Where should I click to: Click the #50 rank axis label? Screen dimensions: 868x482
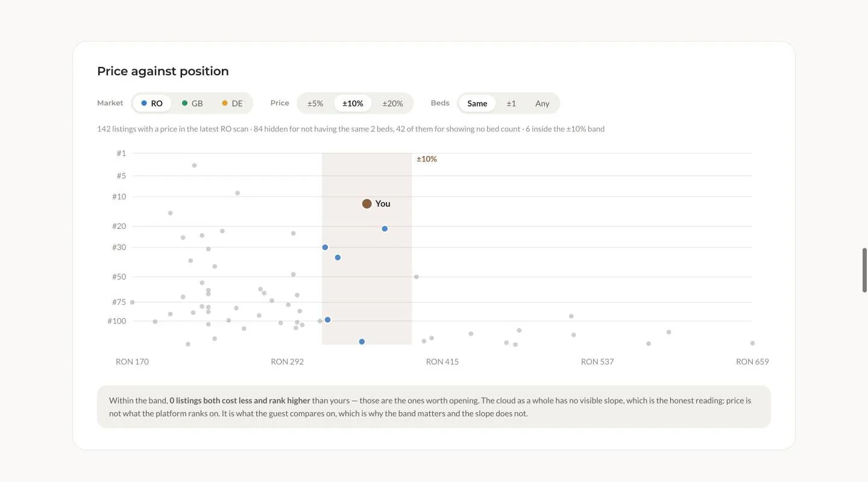point(119,277)
